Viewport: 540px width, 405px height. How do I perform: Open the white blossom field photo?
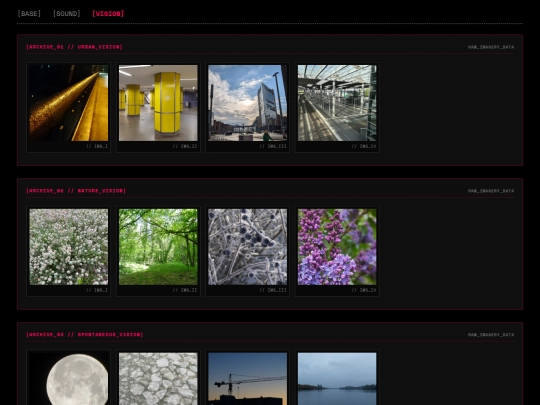pos(69,247)
